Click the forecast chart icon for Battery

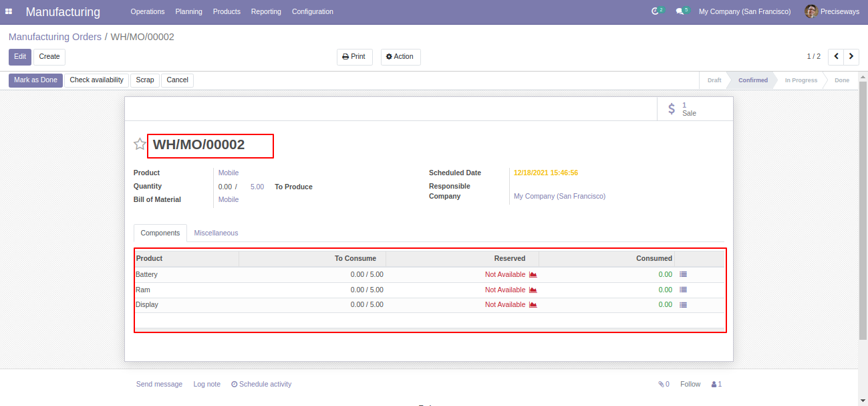coord(533,275)
